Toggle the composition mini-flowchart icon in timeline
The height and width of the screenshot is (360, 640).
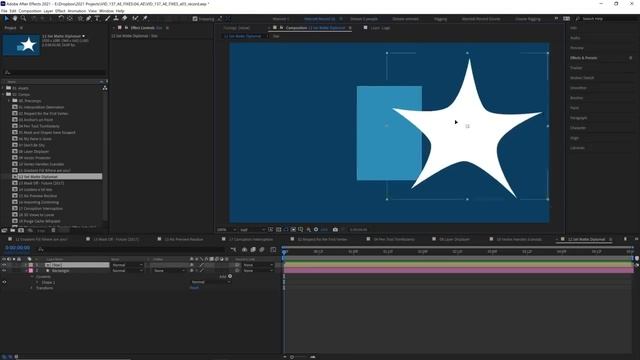click(233, 249)
